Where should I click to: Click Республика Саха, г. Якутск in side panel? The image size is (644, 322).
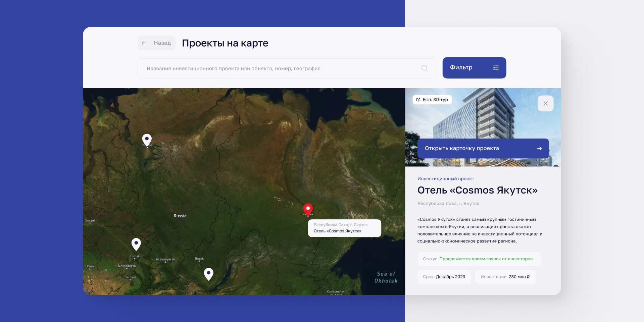[x=448, y=204]
